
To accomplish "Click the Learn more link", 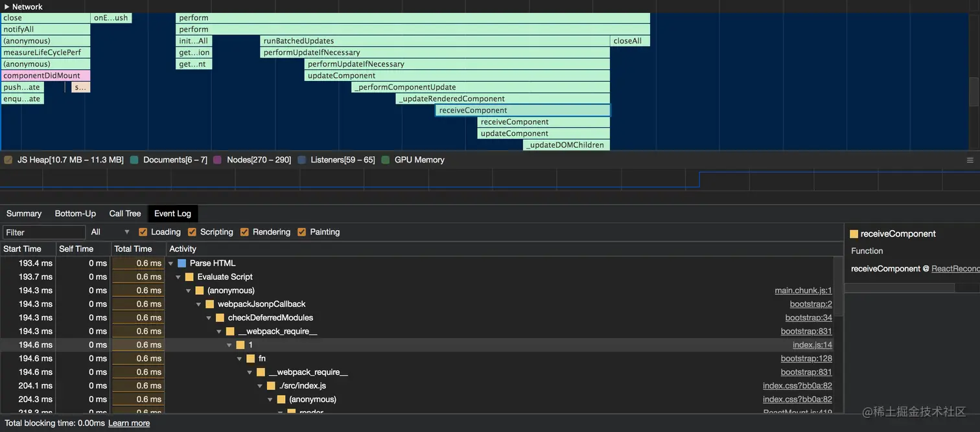I will click(x=129, y=424).
